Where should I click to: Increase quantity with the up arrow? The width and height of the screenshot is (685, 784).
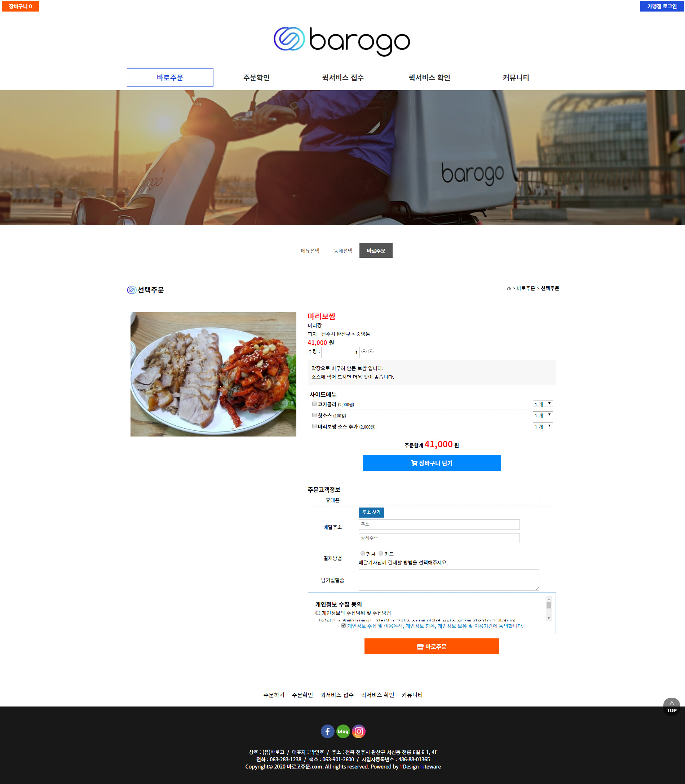[364, 351]
